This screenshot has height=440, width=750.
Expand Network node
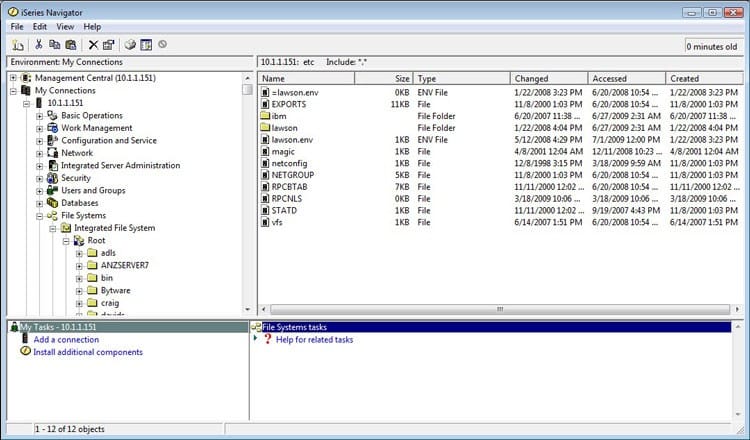40,153
